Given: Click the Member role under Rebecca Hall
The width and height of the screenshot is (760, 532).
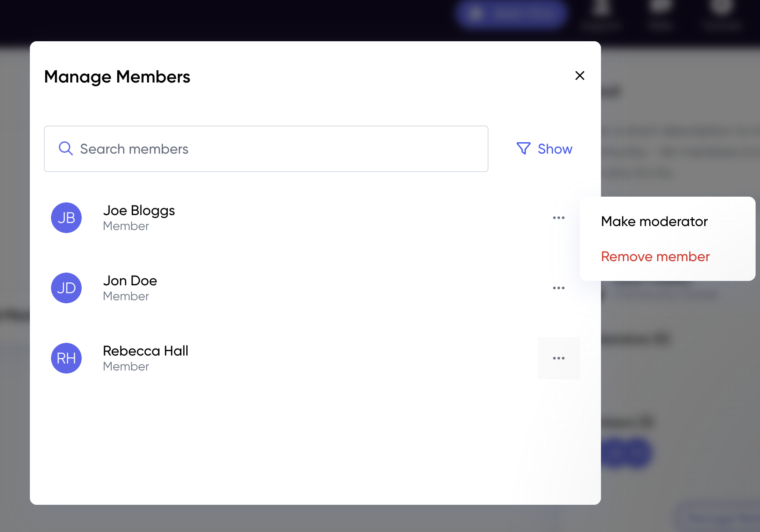Looking at the screenshot, I should point(126,367).
